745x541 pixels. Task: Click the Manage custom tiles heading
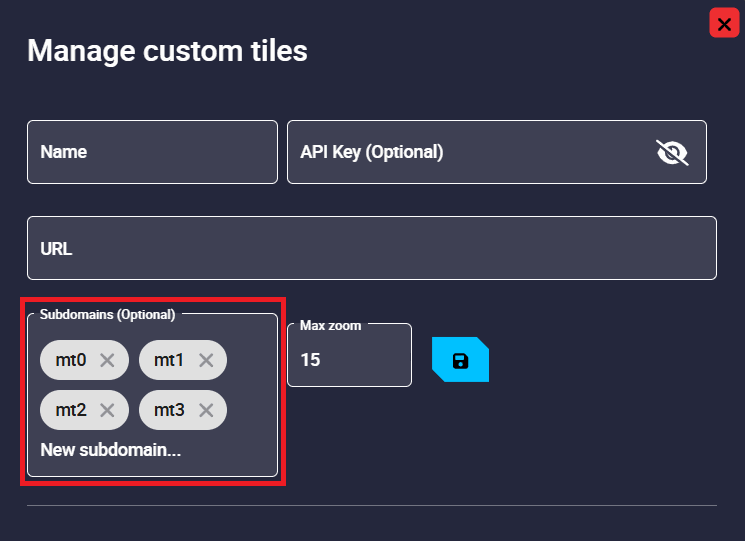(x=167, y=50)
